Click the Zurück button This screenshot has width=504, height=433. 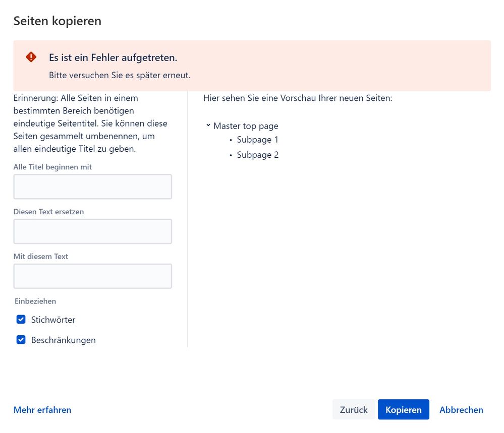click(354, 409)
